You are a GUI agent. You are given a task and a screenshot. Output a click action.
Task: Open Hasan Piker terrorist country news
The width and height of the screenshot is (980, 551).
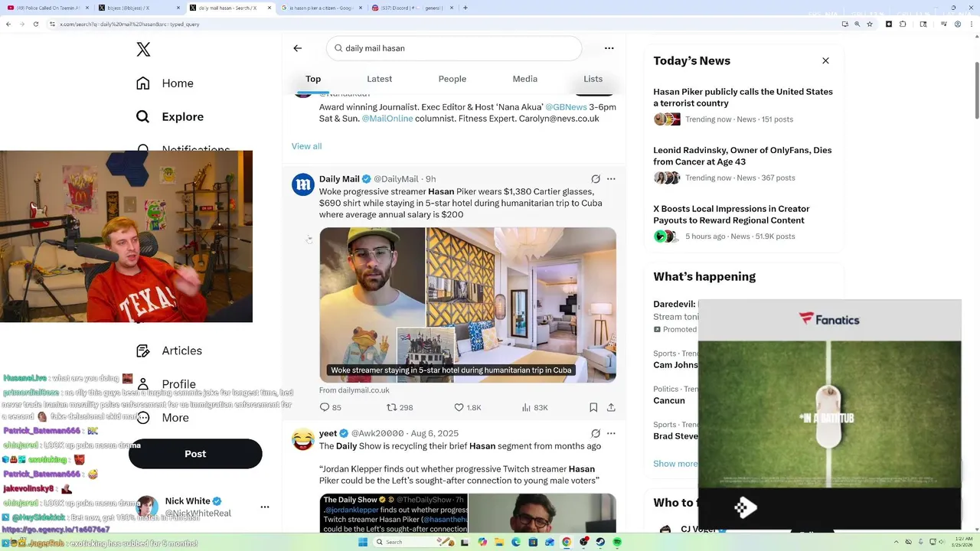[743, 97]
